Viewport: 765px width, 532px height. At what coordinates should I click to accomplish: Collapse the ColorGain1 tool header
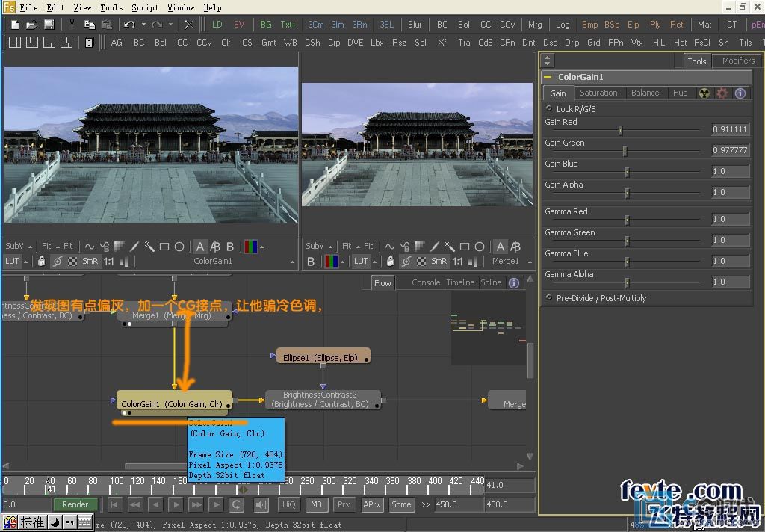point(548,77)
